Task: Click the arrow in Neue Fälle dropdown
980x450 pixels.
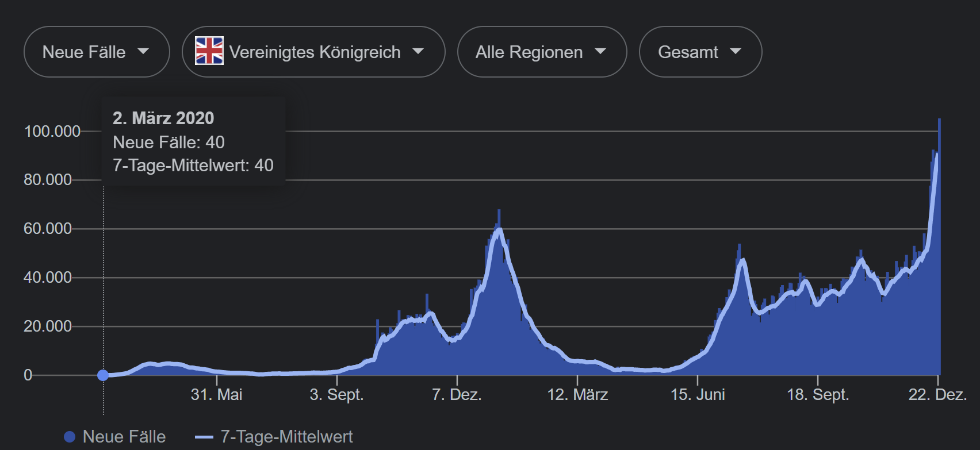Action: tap(143, 52)
